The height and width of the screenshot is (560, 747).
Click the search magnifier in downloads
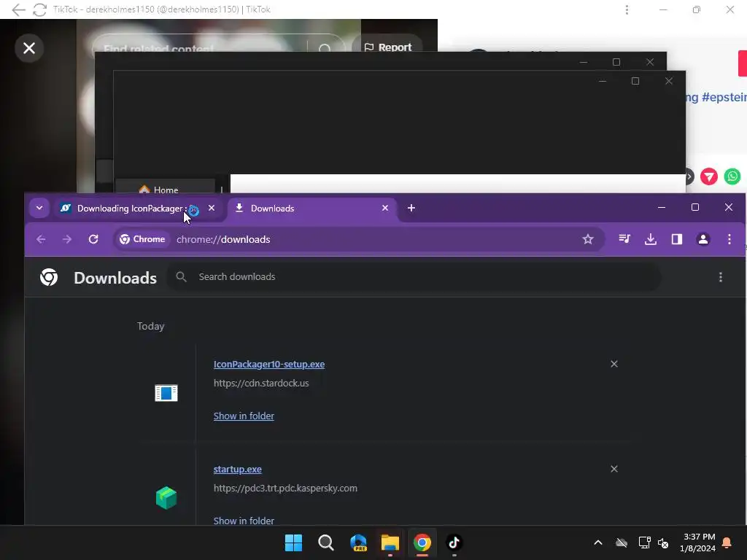(x=181, y=276)
